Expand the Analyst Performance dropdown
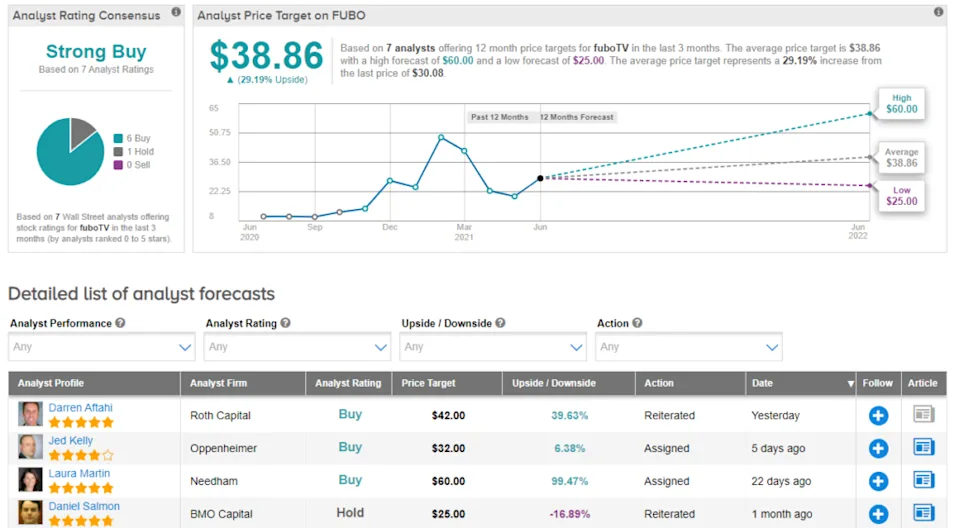 (102, 347)
